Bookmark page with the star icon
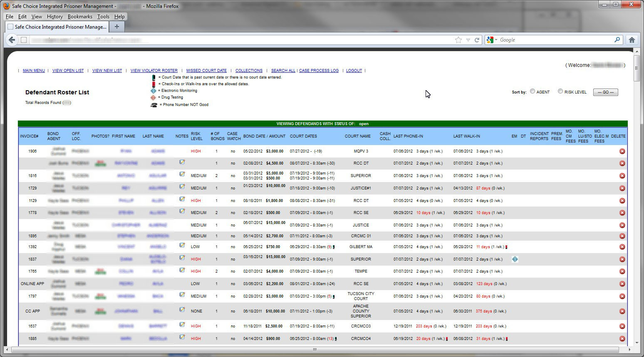The image size is (644, 357). (458, 40)
